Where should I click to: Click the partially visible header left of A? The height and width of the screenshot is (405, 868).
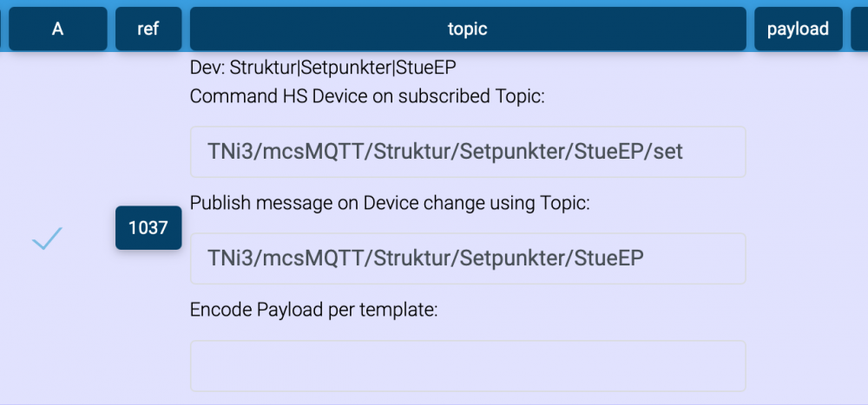tap(2, 29)
